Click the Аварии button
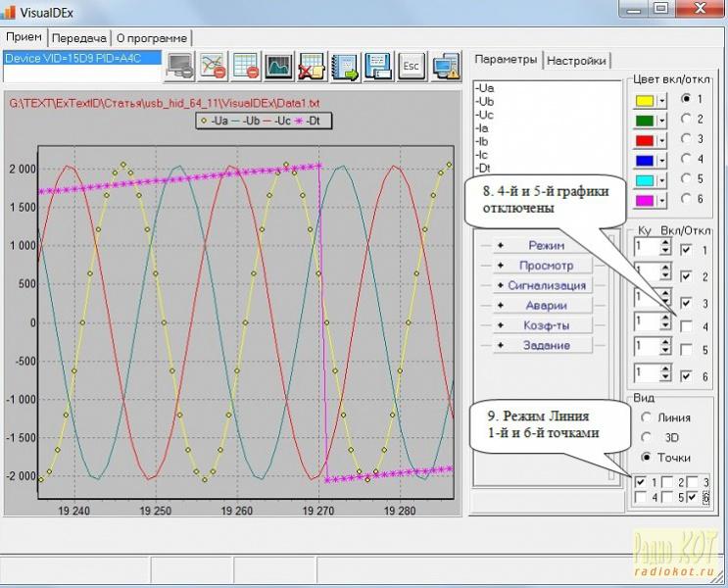 (x=546, y=305)
